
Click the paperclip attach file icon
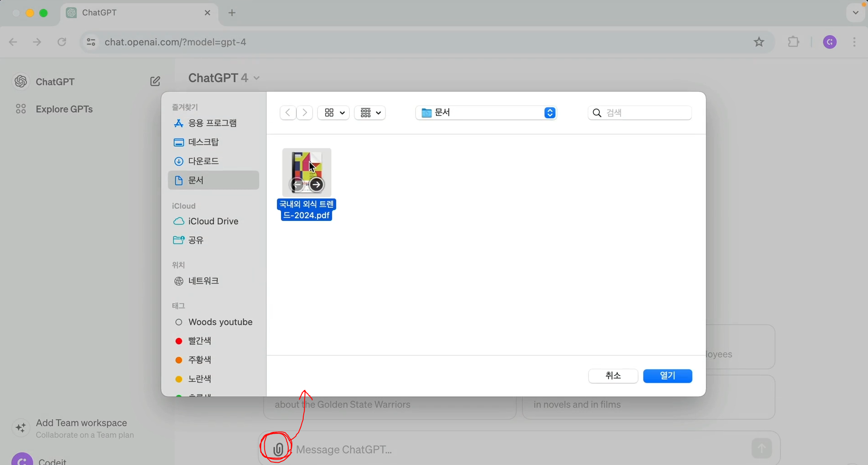pyautogui.click(x=278, y=449)
